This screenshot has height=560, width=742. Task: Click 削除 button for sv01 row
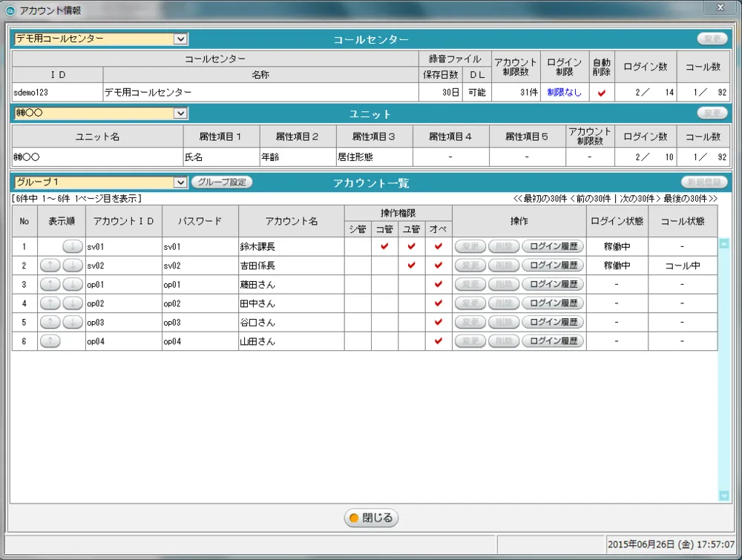(504, 246)
